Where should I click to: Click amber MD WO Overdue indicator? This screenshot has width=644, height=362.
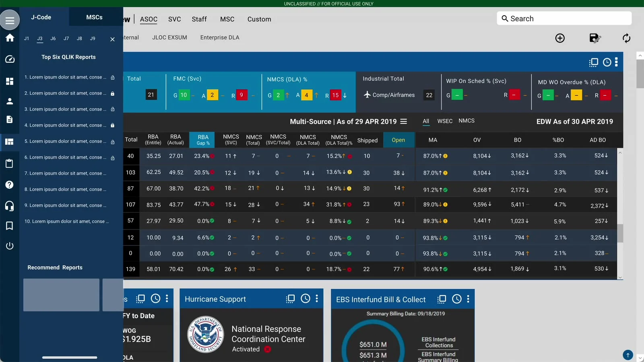click(x=576, y=95)
